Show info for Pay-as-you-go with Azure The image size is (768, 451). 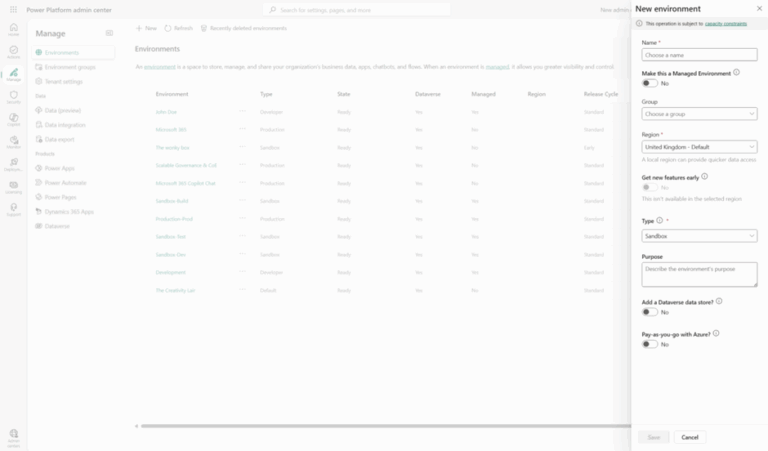[716, 333]
